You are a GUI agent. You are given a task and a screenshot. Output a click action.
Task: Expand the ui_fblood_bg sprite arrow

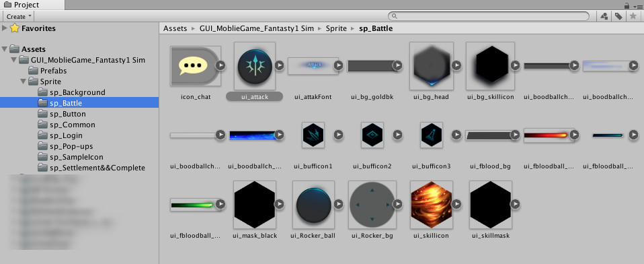point(516,135)
